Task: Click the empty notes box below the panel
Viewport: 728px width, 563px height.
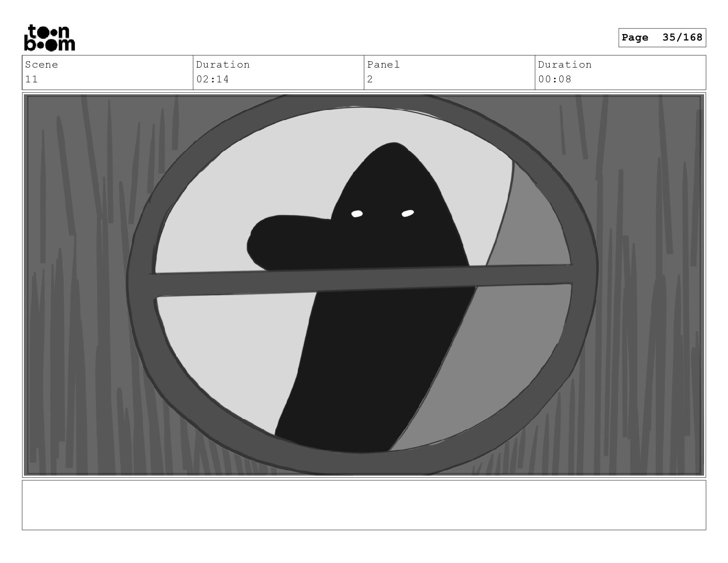Action: [364, 505]
